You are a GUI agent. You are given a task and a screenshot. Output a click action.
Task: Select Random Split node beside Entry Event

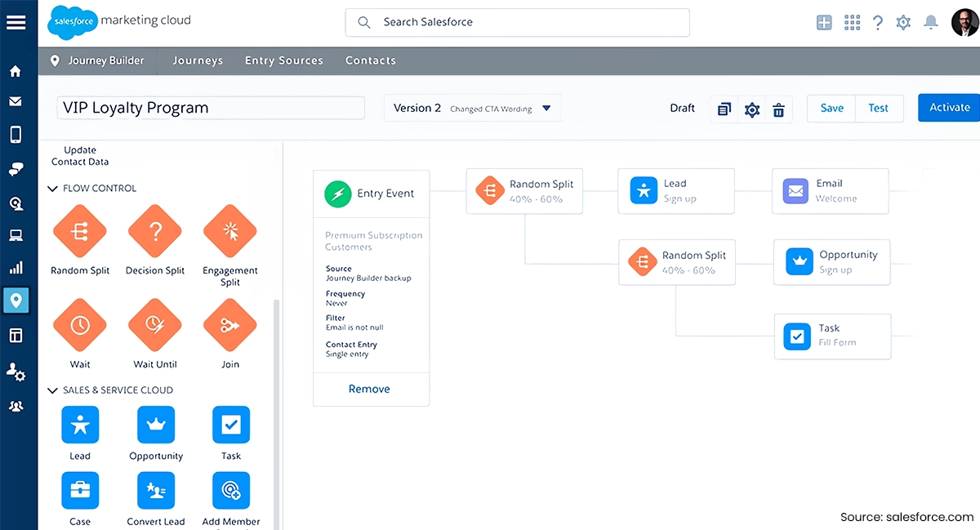[x=524, y=191]
